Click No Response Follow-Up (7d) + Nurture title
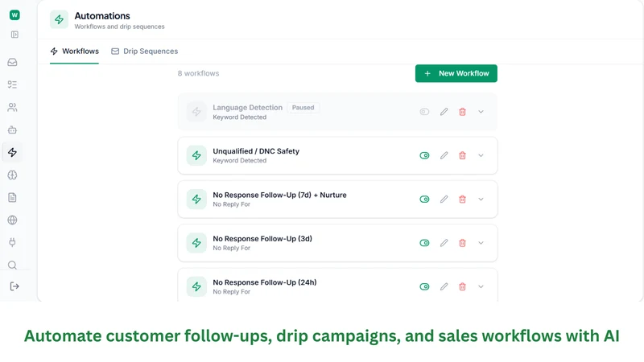Image resolution: width=644 pixels, height=362 pixels. (x=279, y=195)
